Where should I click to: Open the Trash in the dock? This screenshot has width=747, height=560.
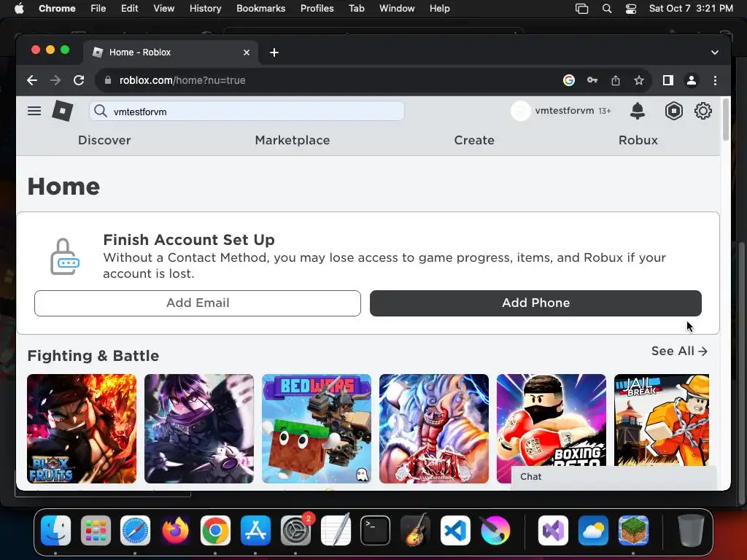coord(691,530)
